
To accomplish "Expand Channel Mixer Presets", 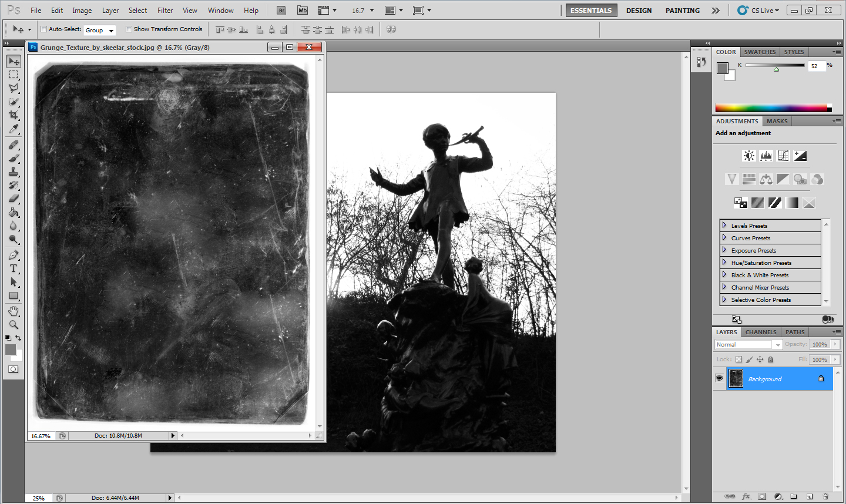I will coord(724,287).
